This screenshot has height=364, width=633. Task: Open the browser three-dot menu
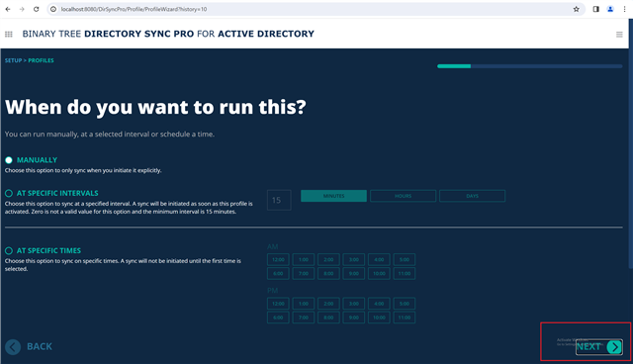point(624,9)
